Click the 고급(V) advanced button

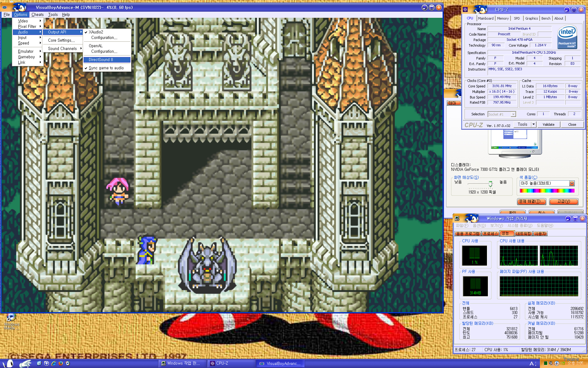(x=563, y=201)
